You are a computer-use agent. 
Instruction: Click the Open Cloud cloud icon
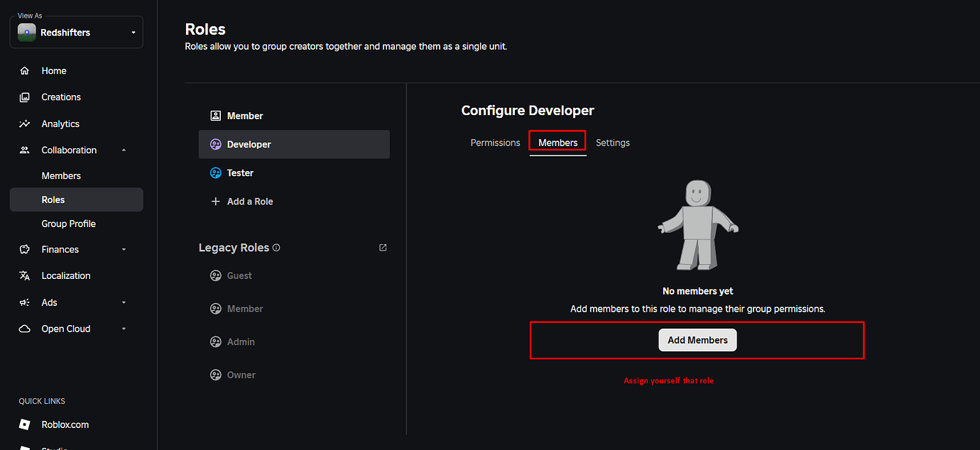[x=25, y=329]
